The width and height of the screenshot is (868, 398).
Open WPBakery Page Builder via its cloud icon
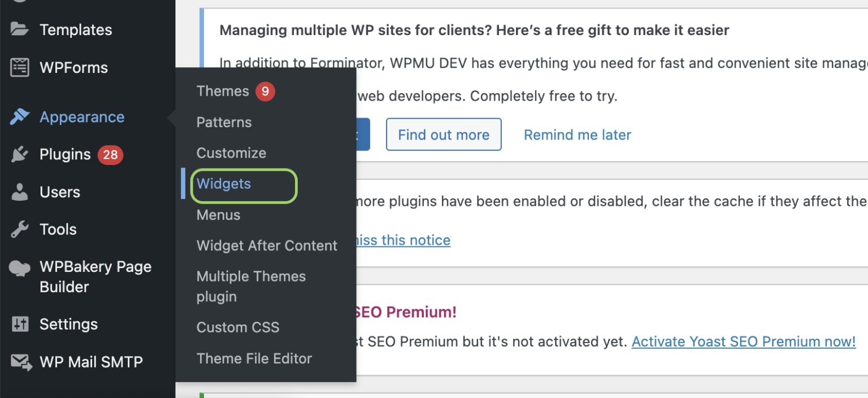[x=19, y=266]
